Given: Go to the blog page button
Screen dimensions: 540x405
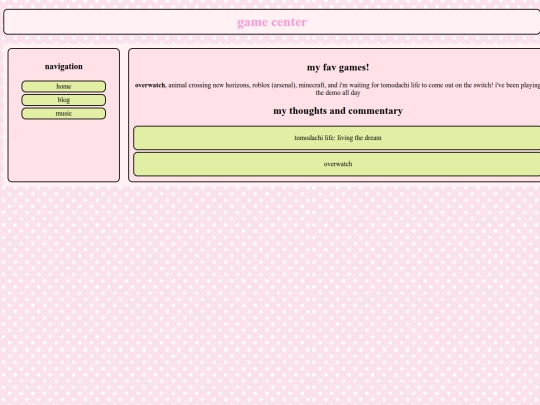Looking at the screenshot, I should click(x=64, y=100).
